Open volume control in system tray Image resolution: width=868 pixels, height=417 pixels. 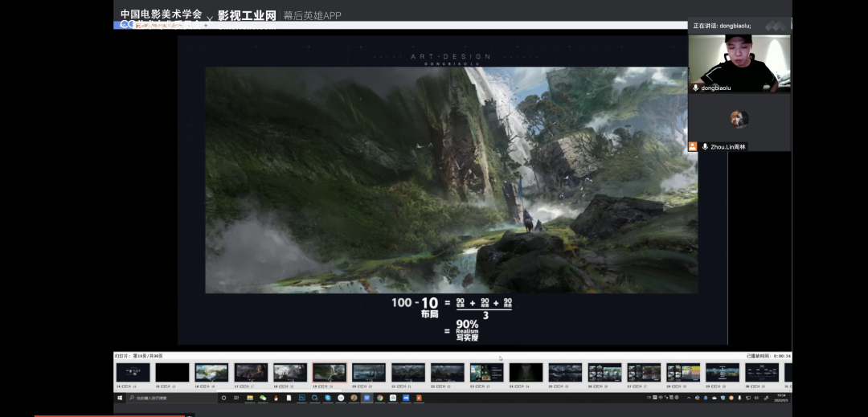[x=756, y=398]
